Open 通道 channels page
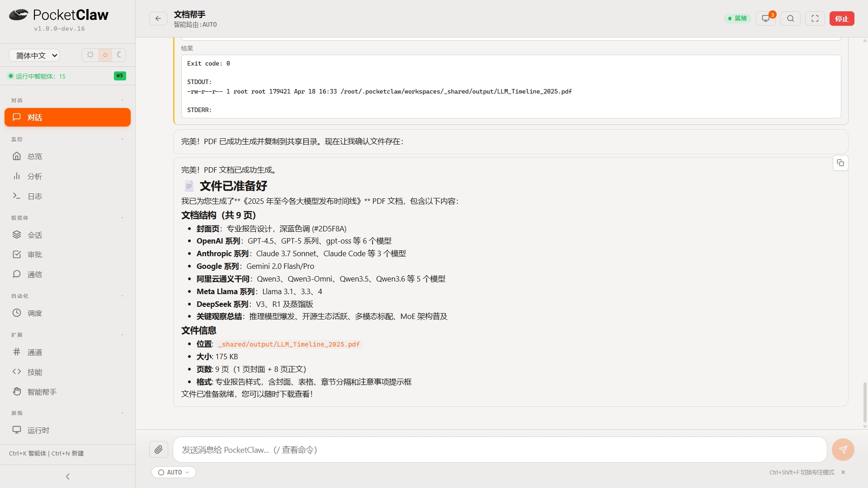 68,352
